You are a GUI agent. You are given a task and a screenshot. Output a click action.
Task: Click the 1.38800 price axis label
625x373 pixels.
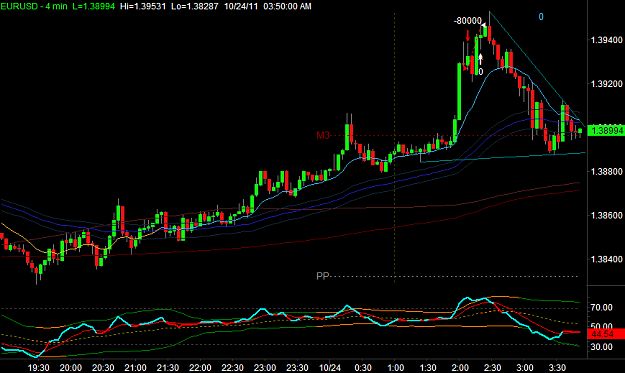click(x=606, y=171)
